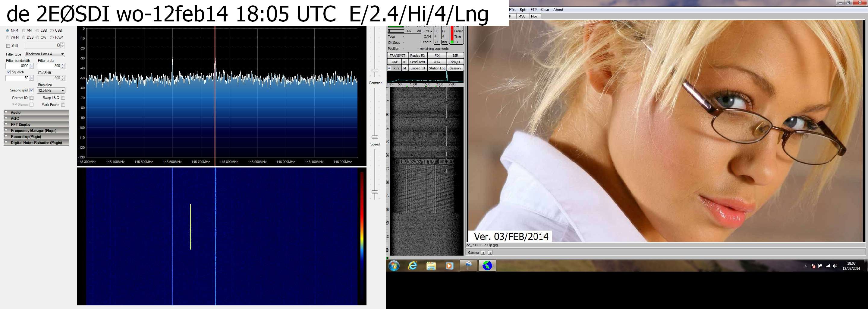Switch to the globe icon app on taskbar

[487, 266]
